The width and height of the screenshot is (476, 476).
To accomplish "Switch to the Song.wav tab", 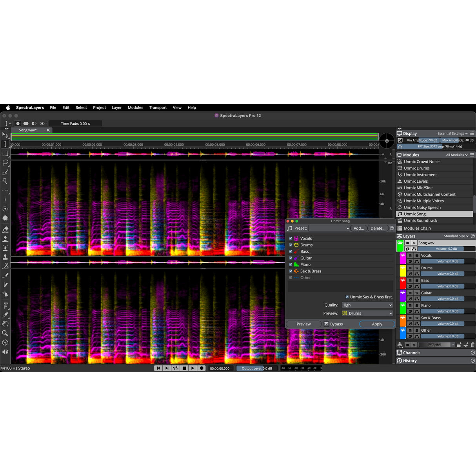I will point(27,130).
